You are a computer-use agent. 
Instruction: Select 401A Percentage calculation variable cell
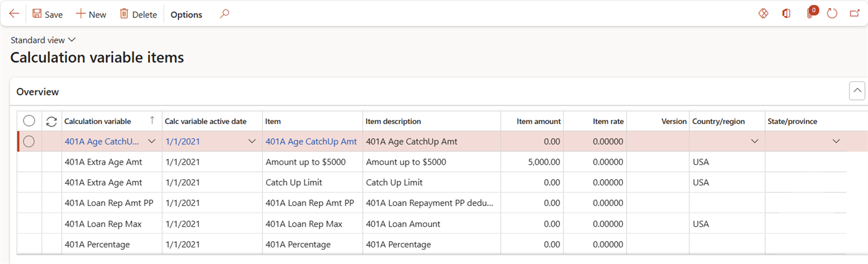coord(112,244)
